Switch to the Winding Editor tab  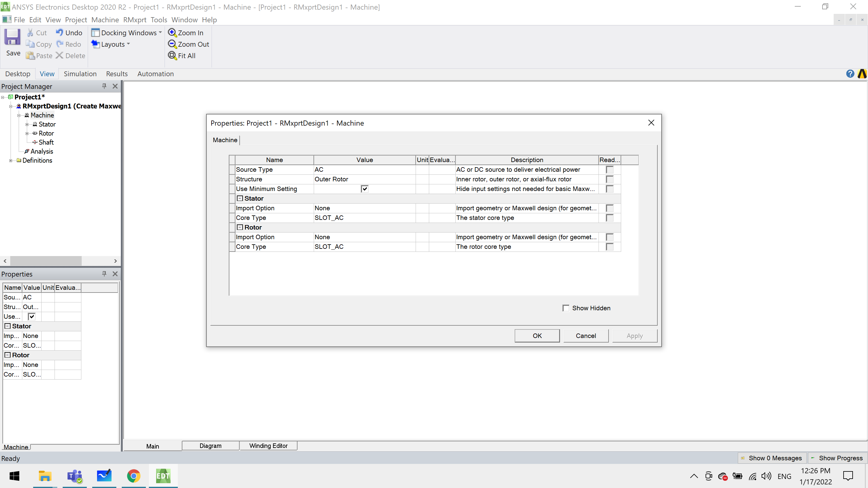[x=268, y=446]
